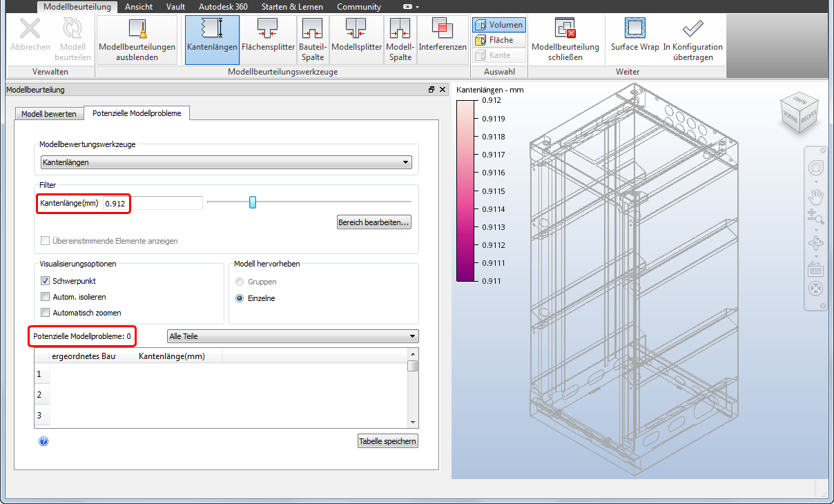Screen dimensions: 834x504
Task: Open the steering wheel navigation tool
Action: point(815,168)
